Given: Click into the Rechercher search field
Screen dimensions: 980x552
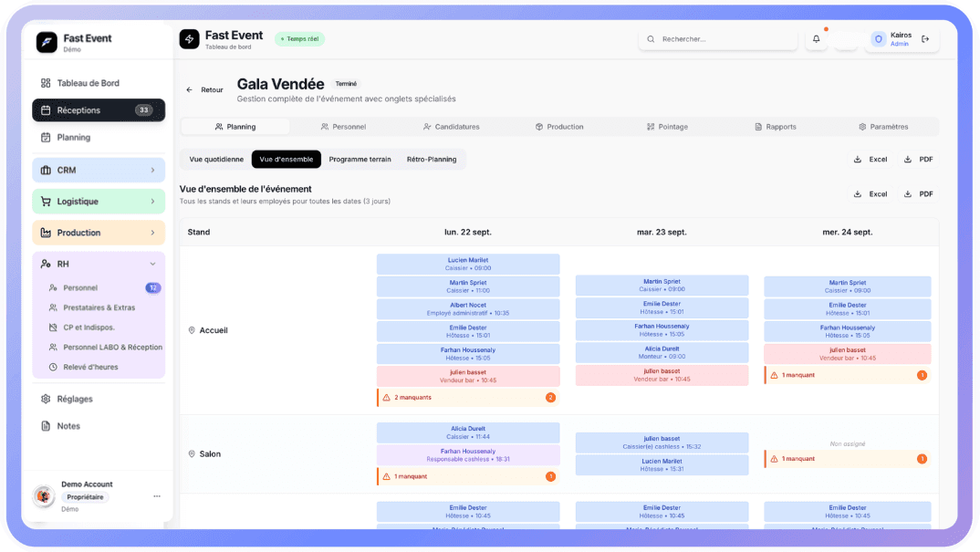Looking at the screenshot, I should (719, 38).
